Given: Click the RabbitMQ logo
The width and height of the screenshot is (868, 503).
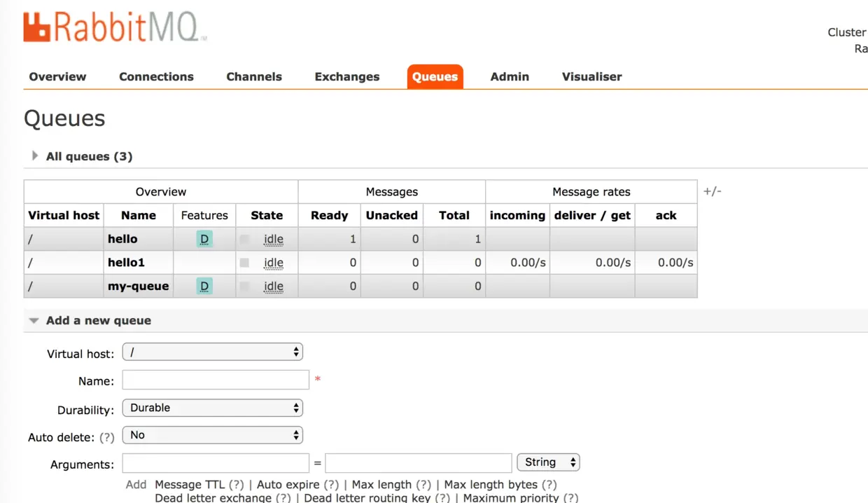Looking at the screenshot, I should tap(115, 27).
